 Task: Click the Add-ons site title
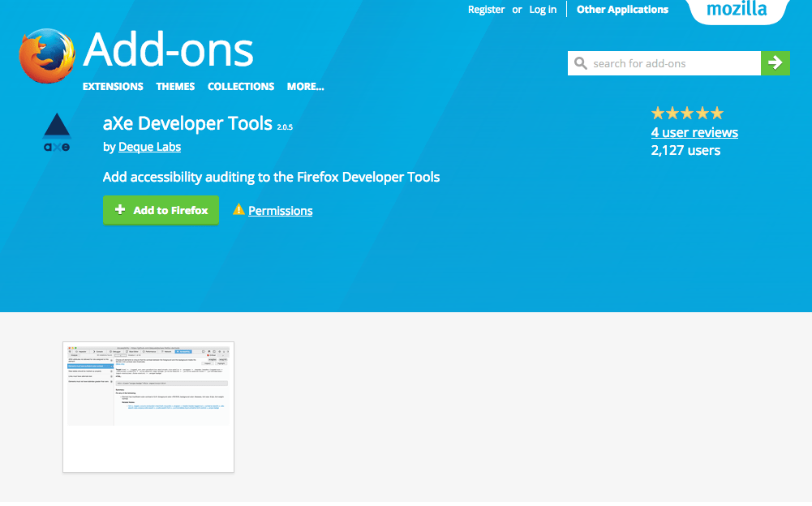(x=168, y=50)
